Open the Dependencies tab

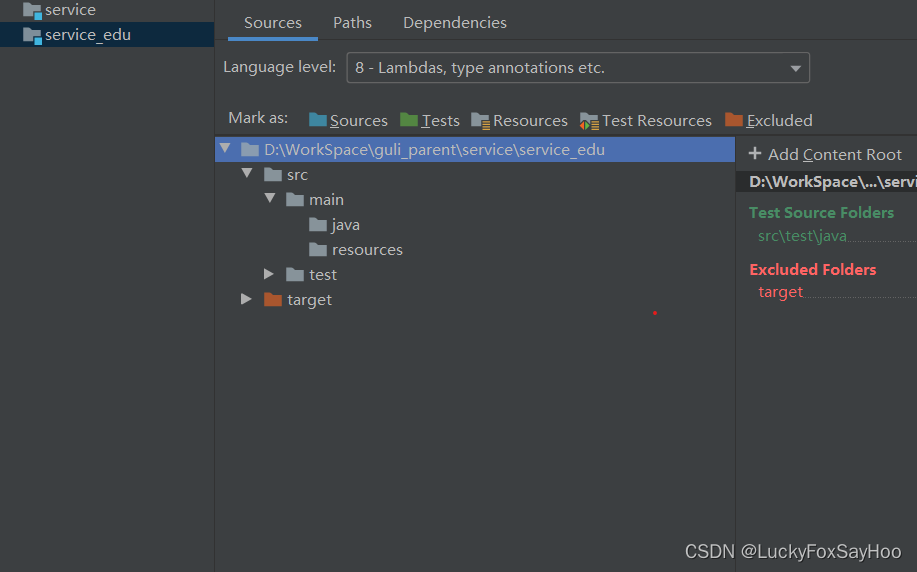click(x=454, y=23)
